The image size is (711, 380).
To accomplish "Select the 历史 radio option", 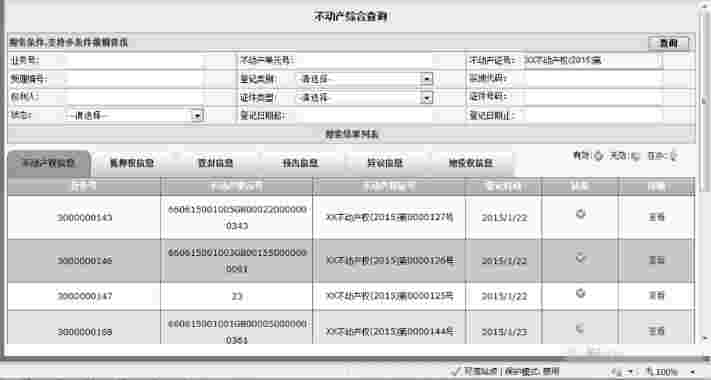I will click(x=673, y=156).
